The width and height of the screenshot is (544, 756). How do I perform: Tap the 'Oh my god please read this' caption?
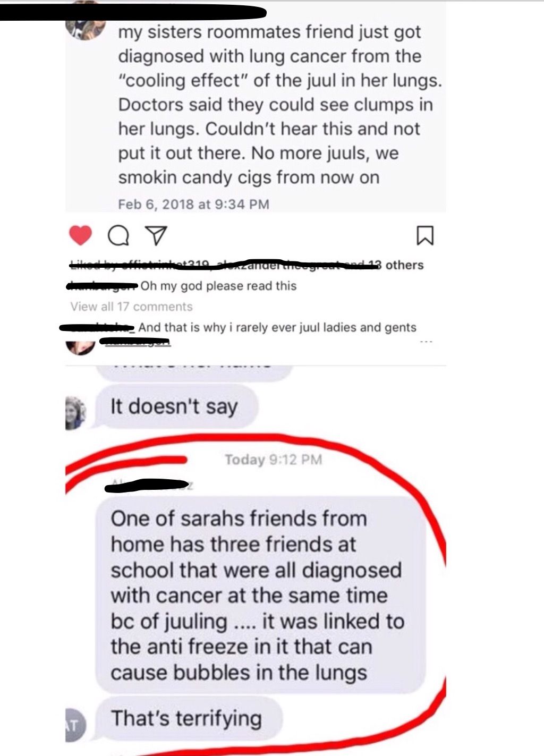pyautogui.click(x=218, y=286)
